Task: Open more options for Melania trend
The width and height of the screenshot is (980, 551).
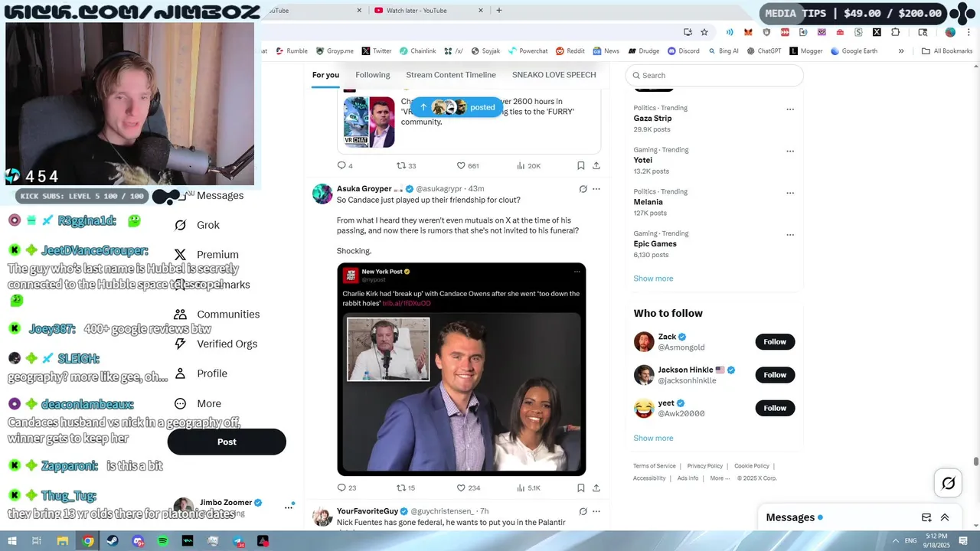Action: point(790,194)
